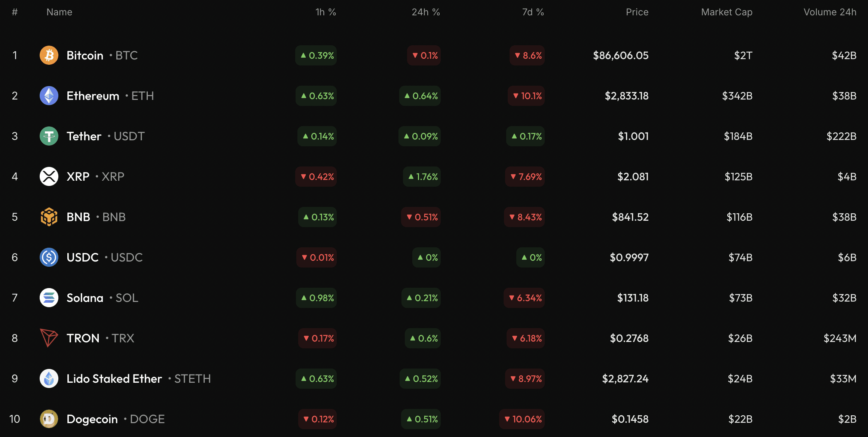Image resolution: width=868 pixels, height=437 pixels.
Task: Click the Bitcoin logo icon
Action: point(49,55)
